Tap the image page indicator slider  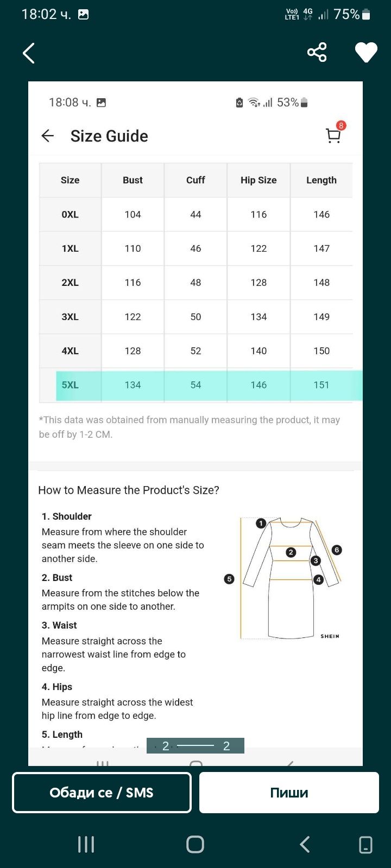pyautogui.click(x=195, y=746)
